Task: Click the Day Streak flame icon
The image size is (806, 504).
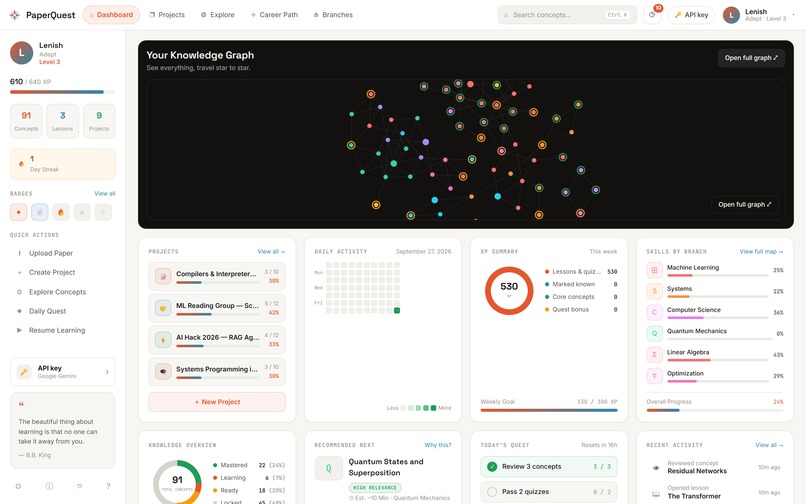Action: coord(21,164)
